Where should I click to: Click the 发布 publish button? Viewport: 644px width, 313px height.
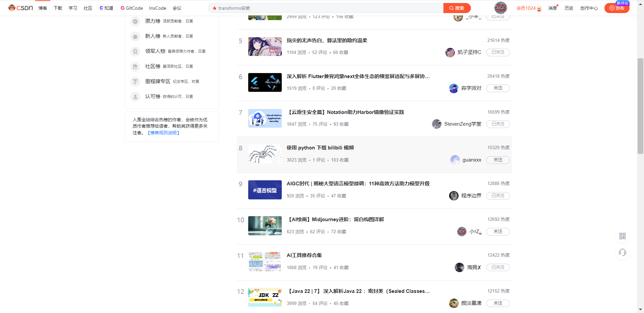point(617,8)
